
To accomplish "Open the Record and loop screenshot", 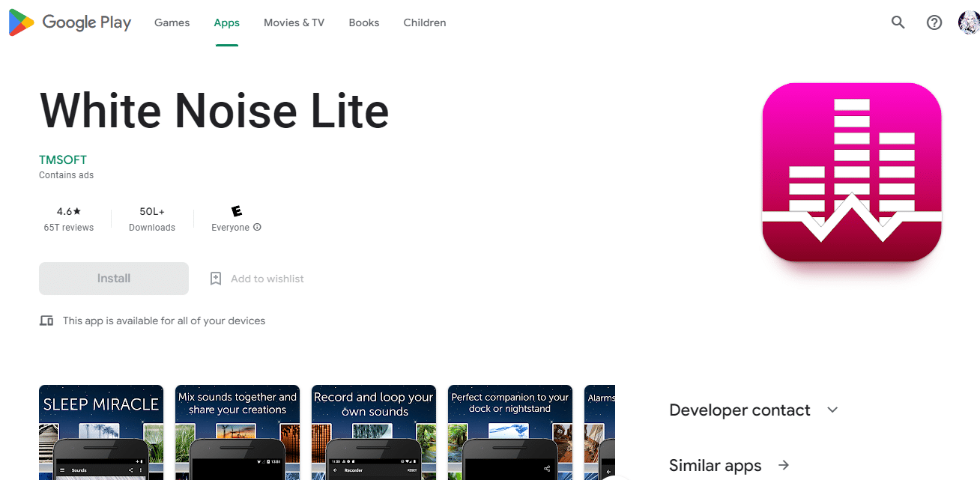I will [x=373, y=432].
